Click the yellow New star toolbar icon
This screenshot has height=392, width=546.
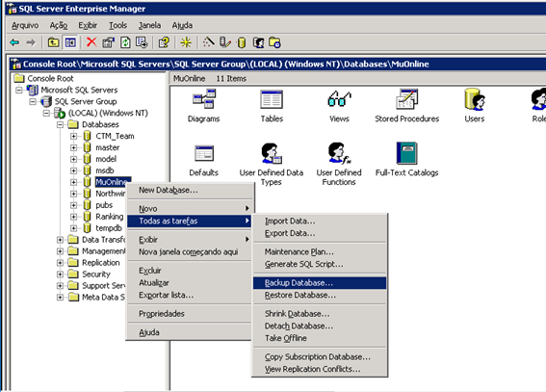pyautogui.click(x=186, y=42)
